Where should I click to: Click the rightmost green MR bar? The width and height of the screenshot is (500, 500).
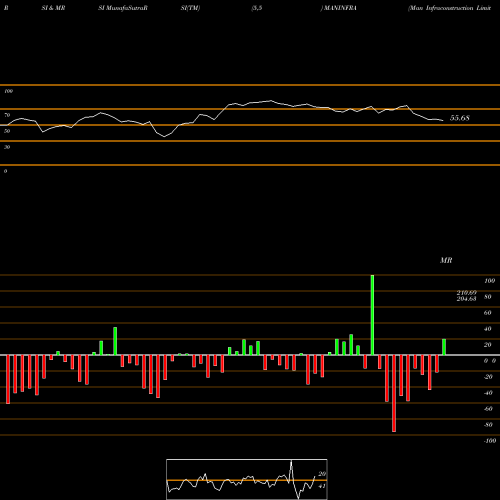point(444,347)
